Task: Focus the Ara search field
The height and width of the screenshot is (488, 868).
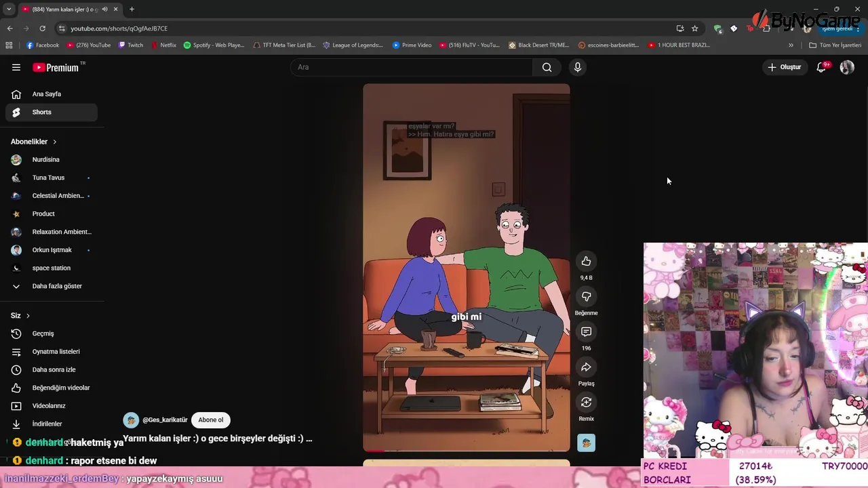Action: pyautogui.click(x=412, y=67)
